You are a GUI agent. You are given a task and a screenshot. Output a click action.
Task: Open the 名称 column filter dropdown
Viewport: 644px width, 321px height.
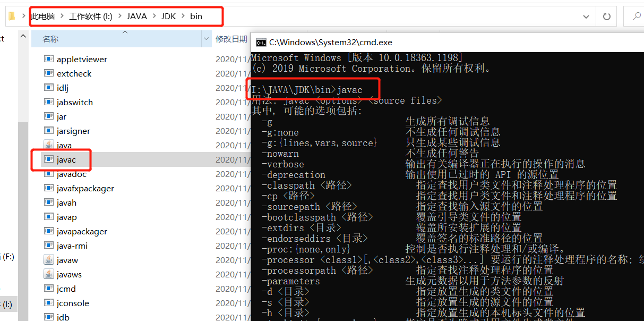(207, 39)
